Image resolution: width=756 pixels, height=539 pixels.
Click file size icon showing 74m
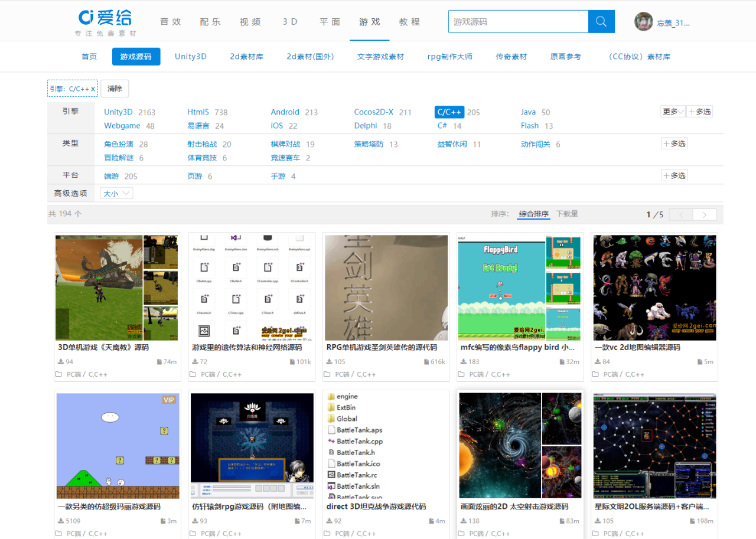(159, 362)
